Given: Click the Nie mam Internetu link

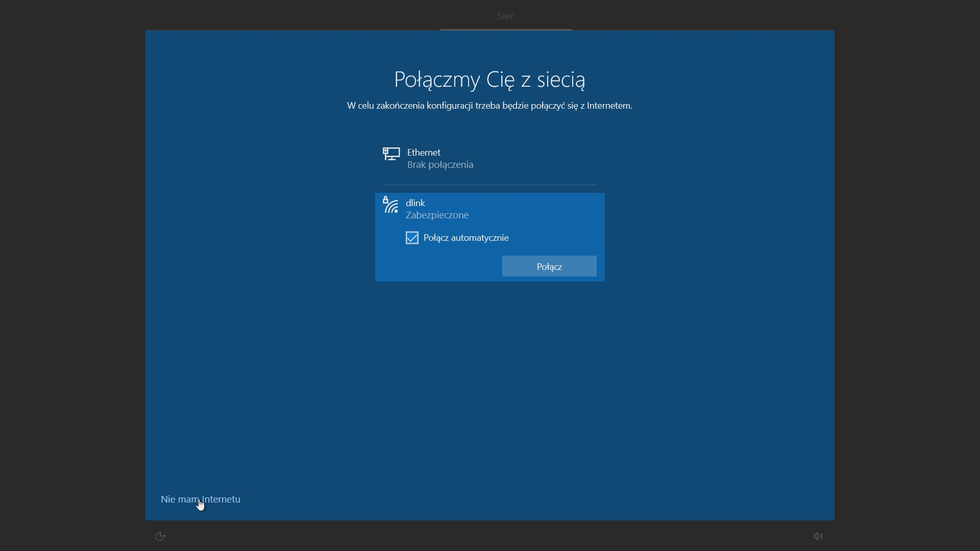Looking at the screenshot, I should 201,499.
